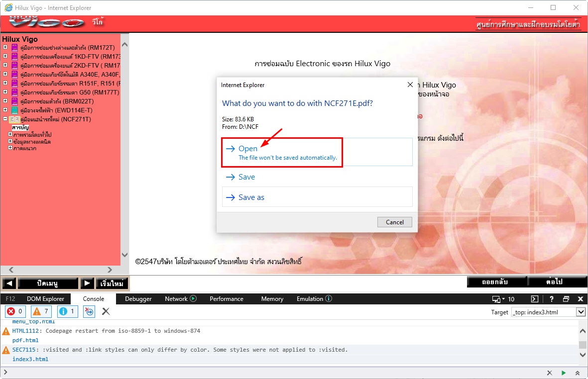Screen dimensions: 588x379
Task: Click the right arrow play button
Action: tap(87, 283)
